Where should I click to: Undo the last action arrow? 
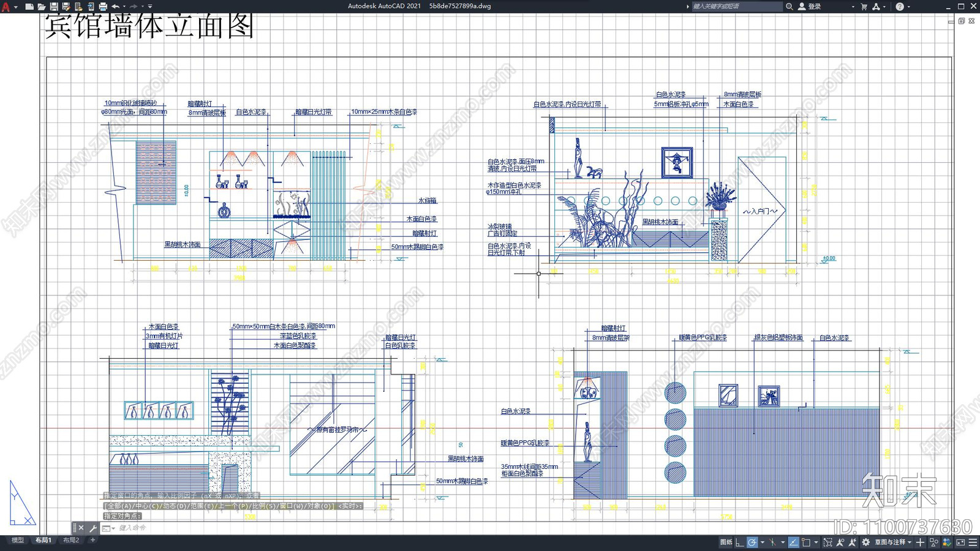point(115,7)
